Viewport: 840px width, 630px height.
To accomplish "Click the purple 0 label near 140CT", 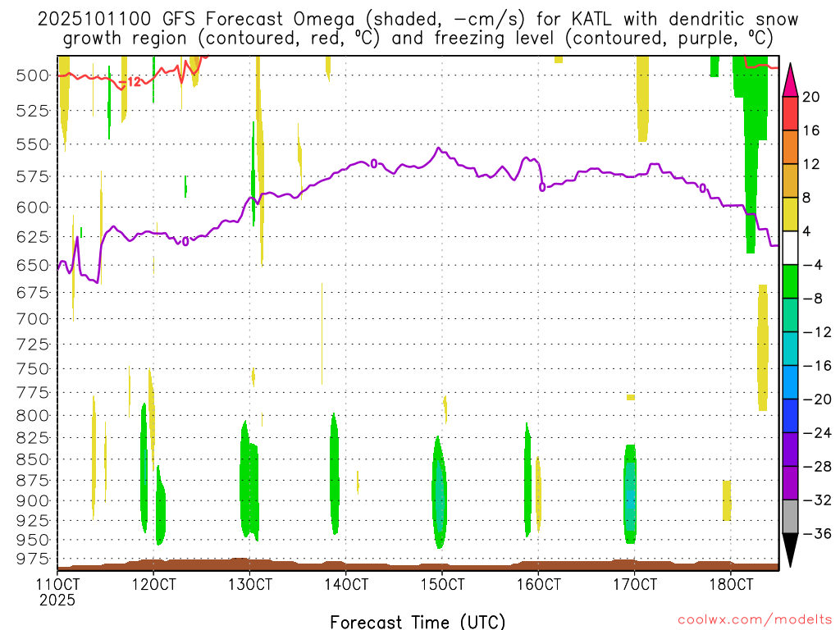I will [x=374, y=163].
